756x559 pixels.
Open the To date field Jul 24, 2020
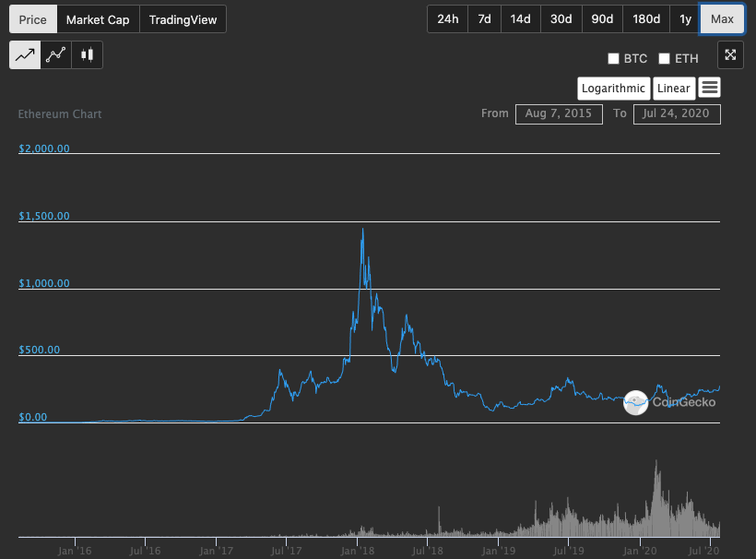click(677, 114)
